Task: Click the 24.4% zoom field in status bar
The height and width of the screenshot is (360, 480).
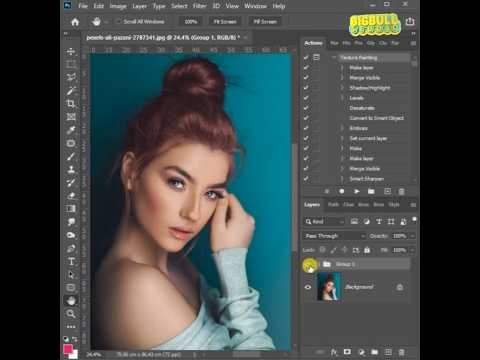Action: coord(93,354)
